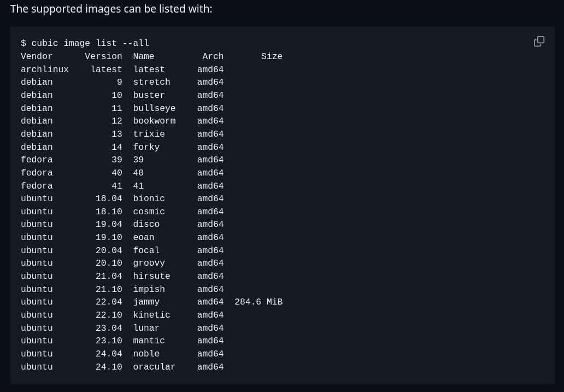The image size is (564, 392).
Task: Click the hirsute image name
Action: click(x=151, y=276)
